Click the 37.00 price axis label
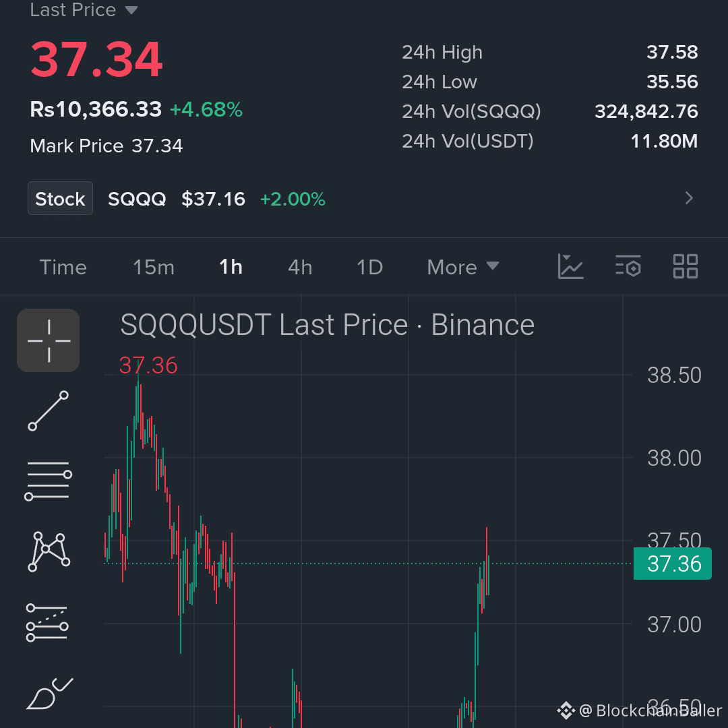This screenshot has height=728, width=728. (674, 624)
